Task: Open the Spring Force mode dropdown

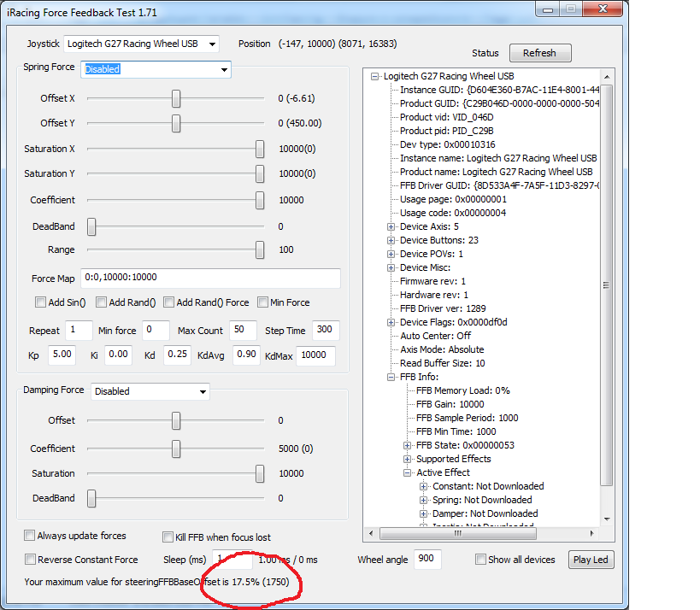Action: [224, 69]
